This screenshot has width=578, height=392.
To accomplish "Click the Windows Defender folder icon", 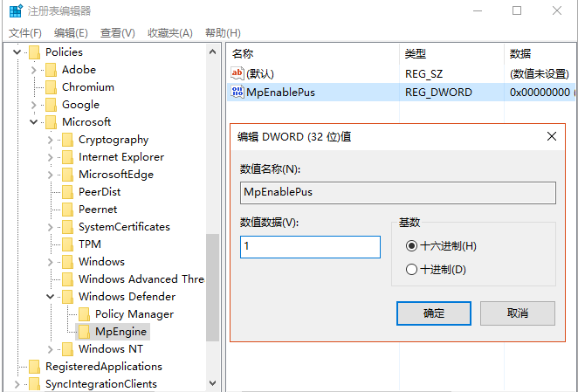I will (x=68, y=297).
